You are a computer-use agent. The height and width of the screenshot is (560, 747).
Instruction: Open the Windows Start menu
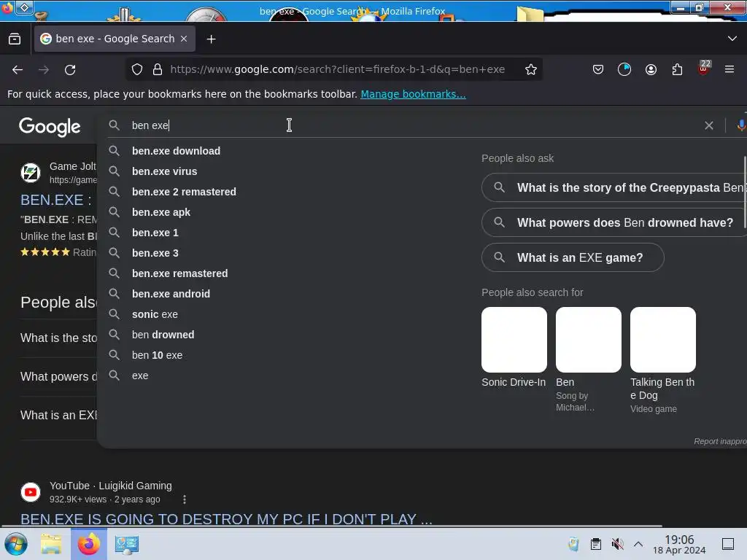tap(16, 544)
